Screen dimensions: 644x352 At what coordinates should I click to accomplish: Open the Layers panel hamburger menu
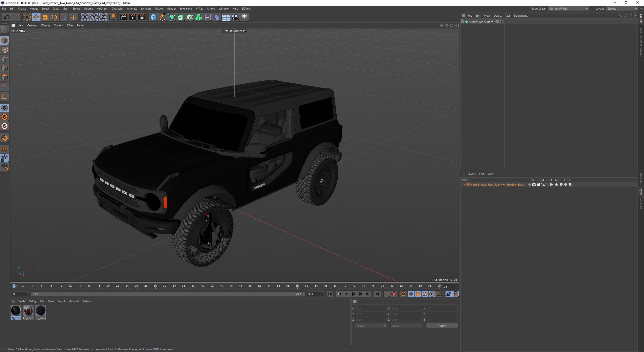point(464,174)
